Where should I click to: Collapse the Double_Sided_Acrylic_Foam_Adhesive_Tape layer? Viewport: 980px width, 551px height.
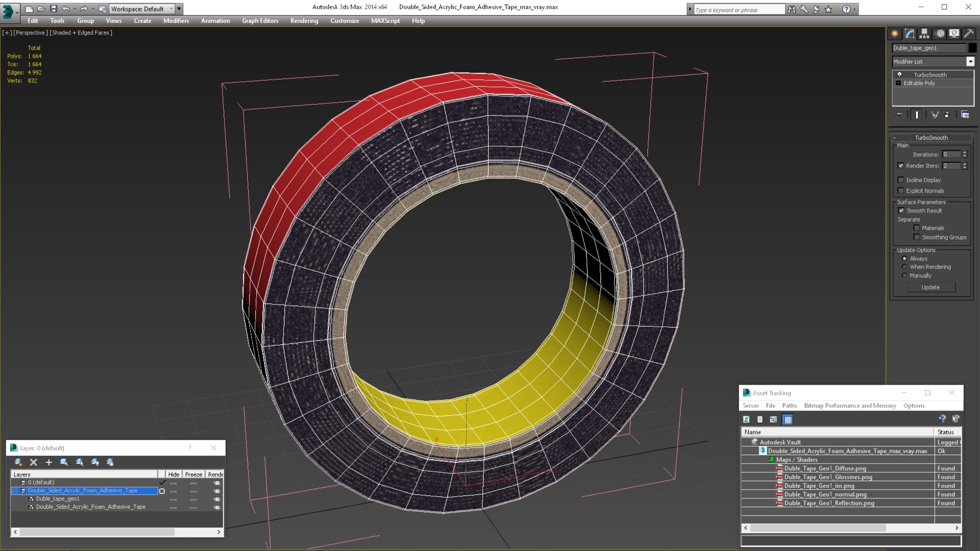click(15, 491)
